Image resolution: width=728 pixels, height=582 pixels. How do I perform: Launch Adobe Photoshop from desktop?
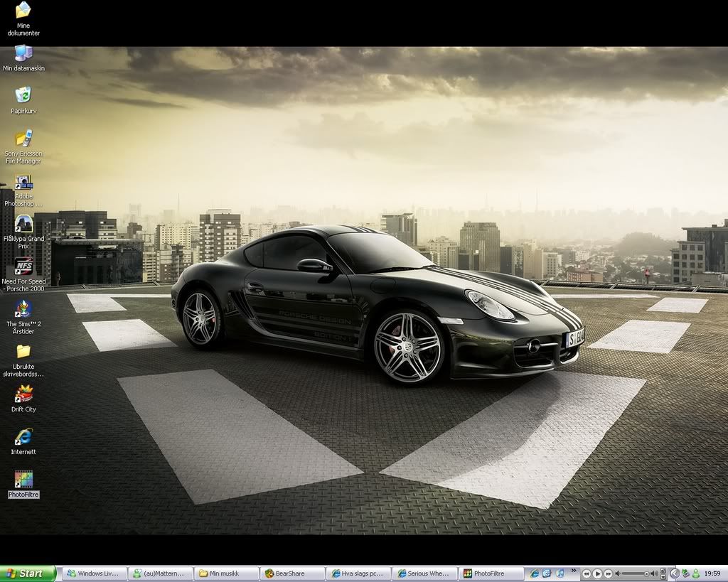click(23, 182)
